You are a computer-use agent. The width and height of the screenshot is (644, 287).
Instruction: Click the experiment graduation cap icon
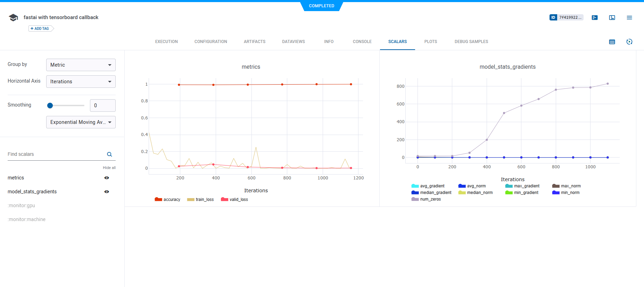point(13,18)
